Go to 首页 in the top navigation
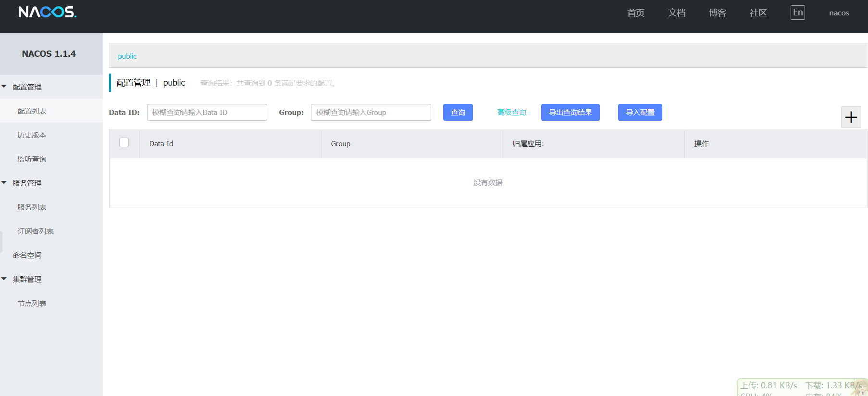The width and height of the screenshot is (868, 396). point(636,13)
